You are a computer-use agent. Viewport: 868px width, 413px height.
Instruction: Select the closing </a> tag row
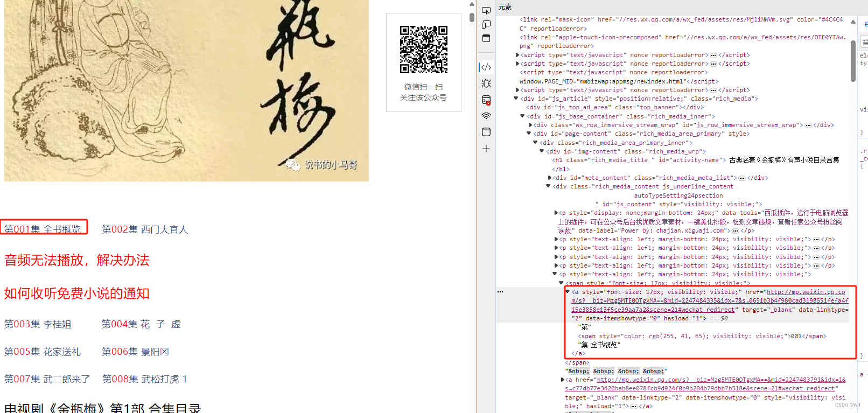(x=578, y=354)
